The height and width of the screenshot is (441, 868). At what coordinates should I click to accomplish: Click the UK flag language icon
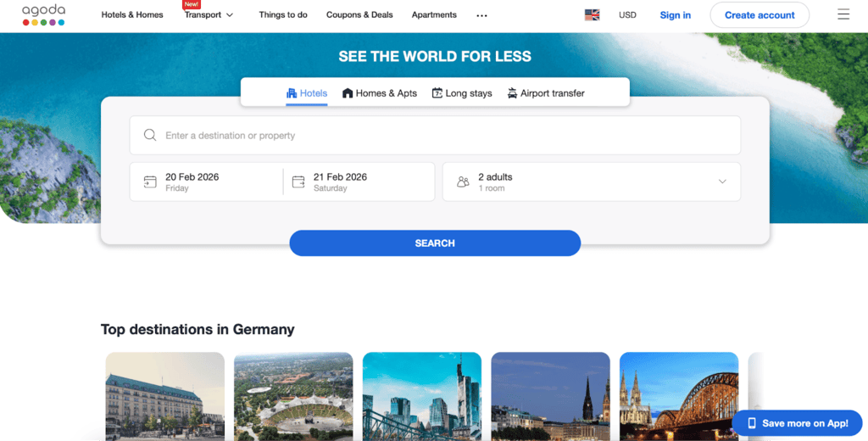(x=592, y=15)
